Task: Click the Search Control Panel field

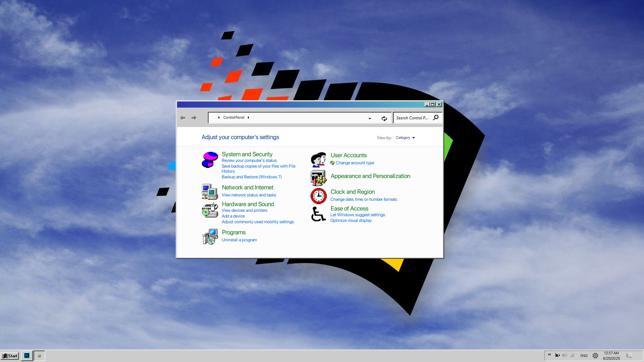Action: [412, 118]
